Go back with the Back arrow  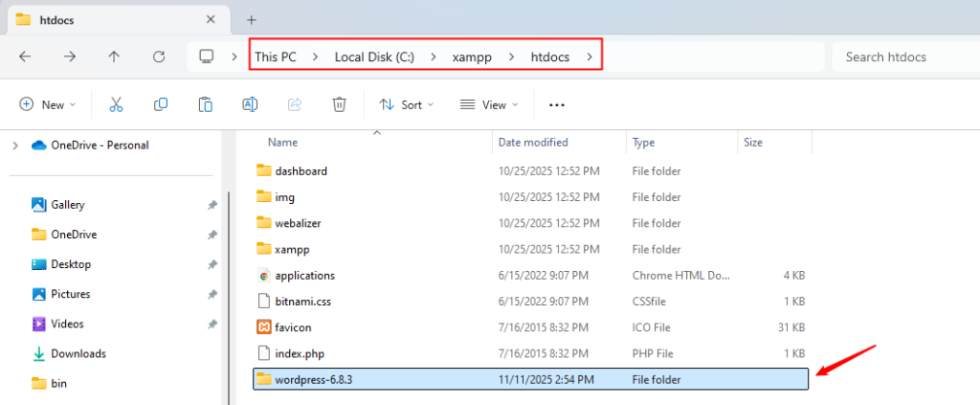tap(25, 56)
